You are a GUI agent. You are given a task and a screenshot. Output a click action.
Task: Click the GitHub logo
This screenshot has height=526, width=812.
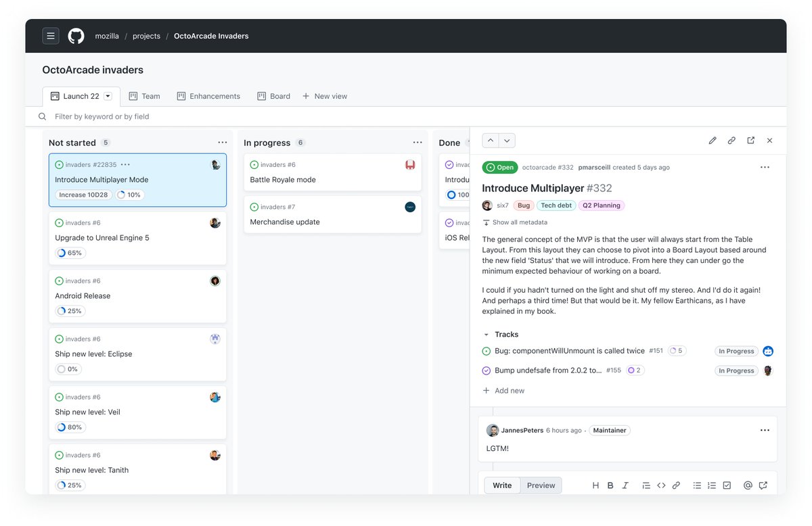pos(76,36)
